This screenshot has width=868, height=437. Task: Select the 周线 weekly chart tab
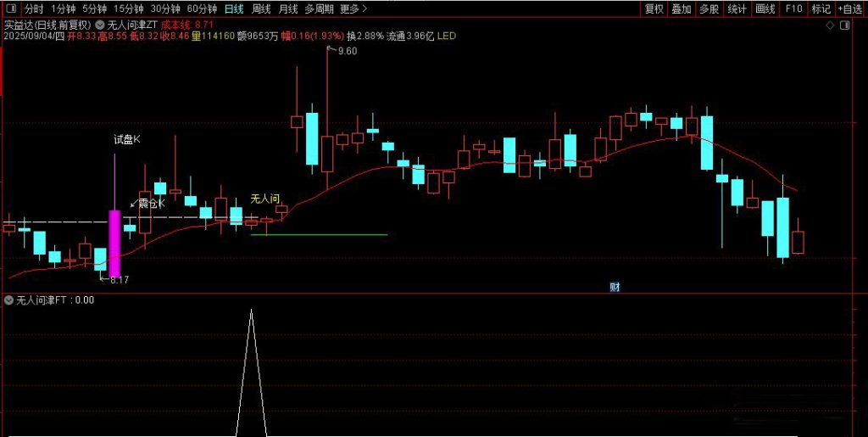click(x=261, y=9)
